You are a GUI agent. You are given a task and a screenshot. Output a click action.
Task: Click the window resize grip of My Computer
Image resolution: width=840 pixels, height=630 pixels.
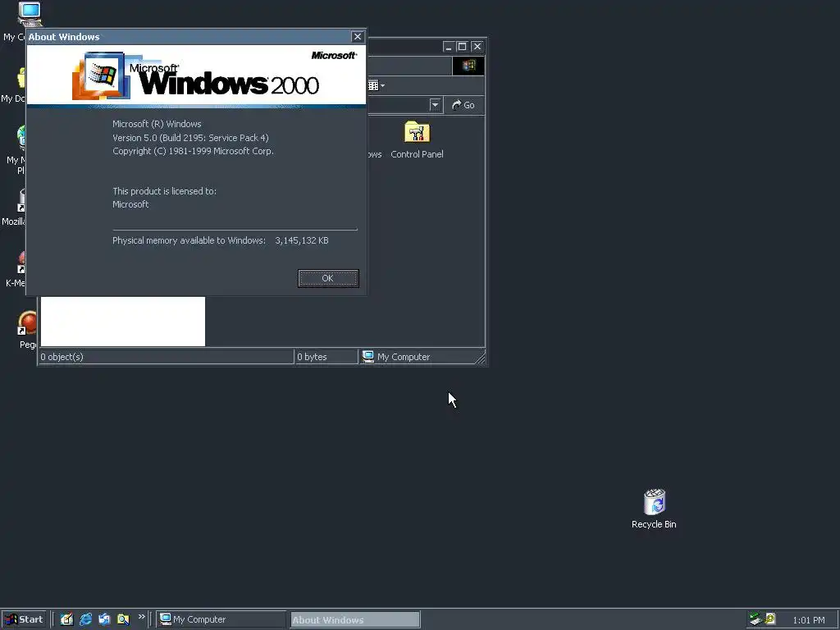point(480,358)
